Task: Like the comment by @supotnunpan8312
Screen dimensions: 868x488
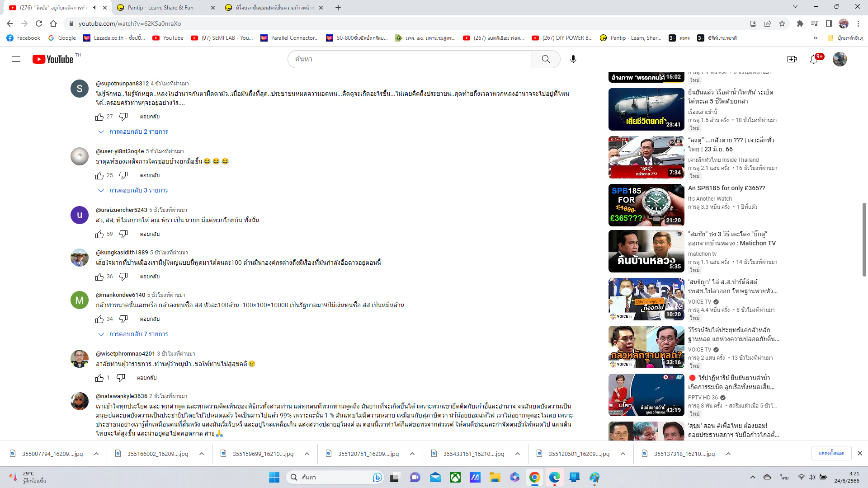Action: [x=99, y=117]
